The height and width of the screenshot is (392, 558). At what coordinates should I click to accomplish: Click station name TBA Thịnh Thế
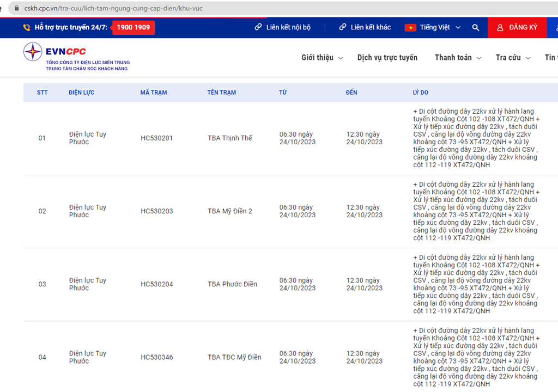tap(230, 138)
